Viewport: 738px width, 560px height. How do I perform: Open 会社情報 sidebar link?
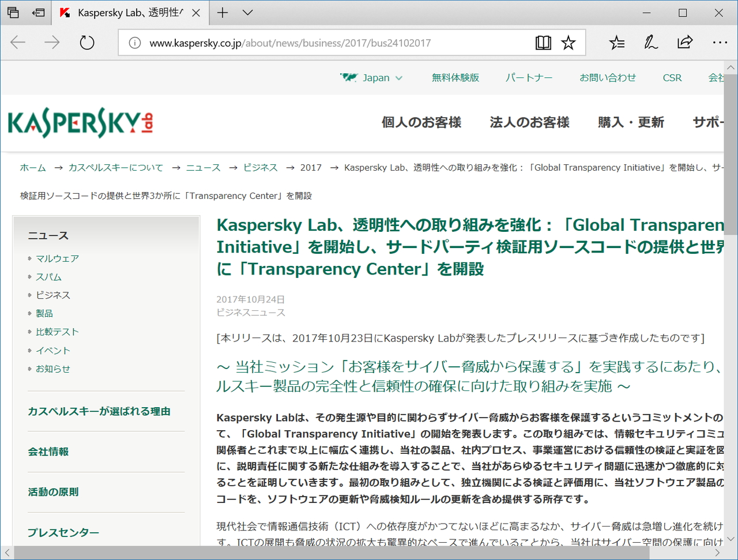[x=48, y=452]
